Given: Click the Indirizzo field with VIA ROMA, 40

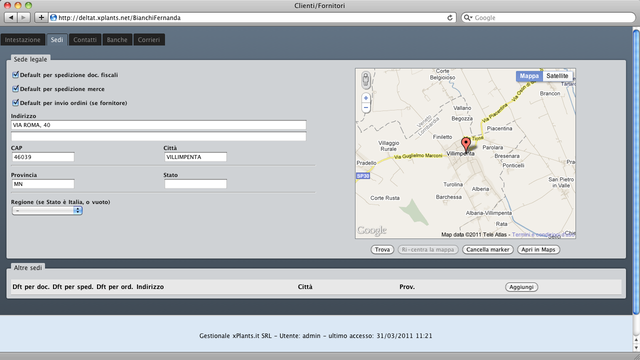Looking at the screenshot, I should (x=159, y=125).
